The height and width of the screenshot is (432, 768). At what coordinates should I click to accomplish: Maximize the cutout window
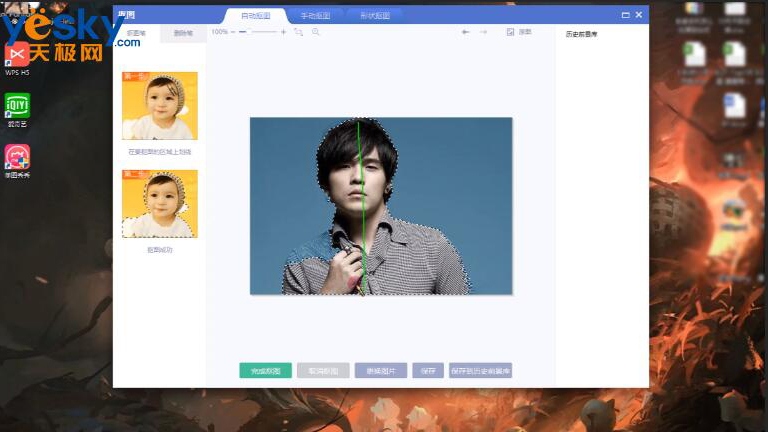coord(625,15)
